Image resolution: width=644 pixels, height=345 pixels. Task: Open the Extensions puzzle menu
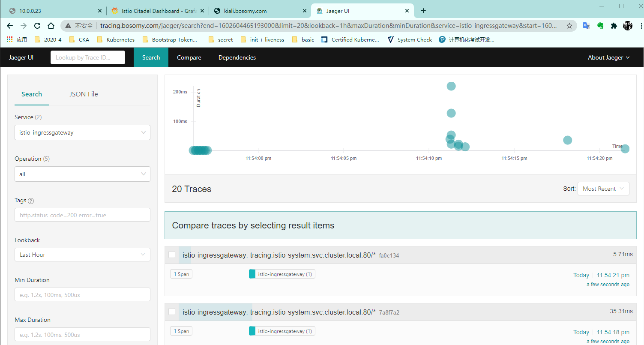click(x=614, y=26)
